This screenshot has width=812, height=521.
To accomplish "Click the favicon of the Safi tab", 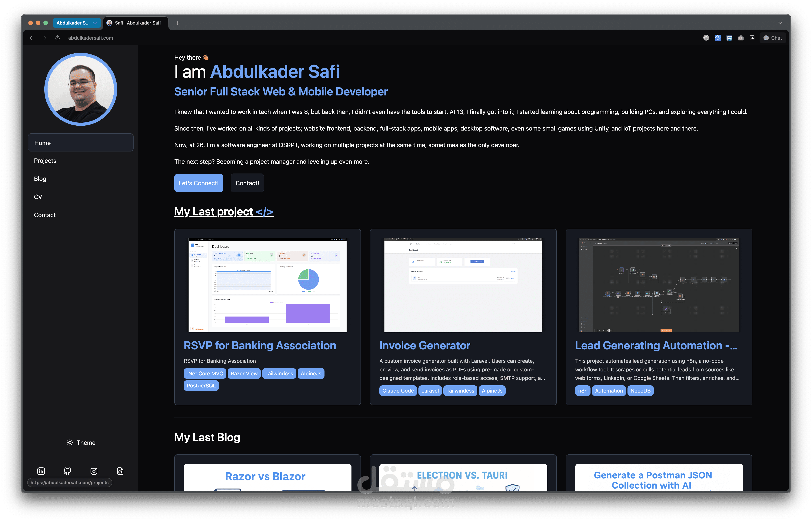I will (x=109, y=23).
